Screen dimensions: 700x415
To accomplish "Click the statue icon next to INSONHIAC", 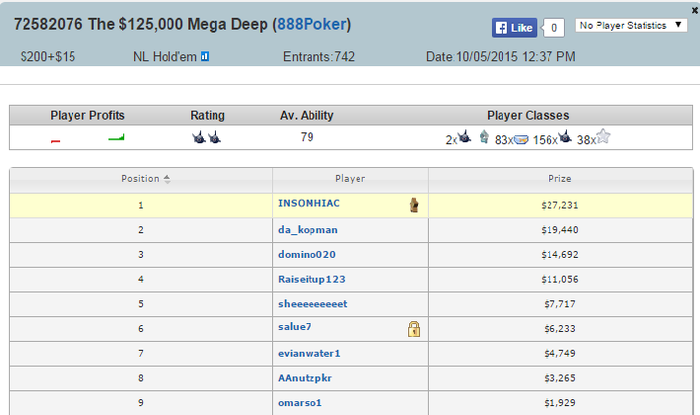I will point(412,205).
